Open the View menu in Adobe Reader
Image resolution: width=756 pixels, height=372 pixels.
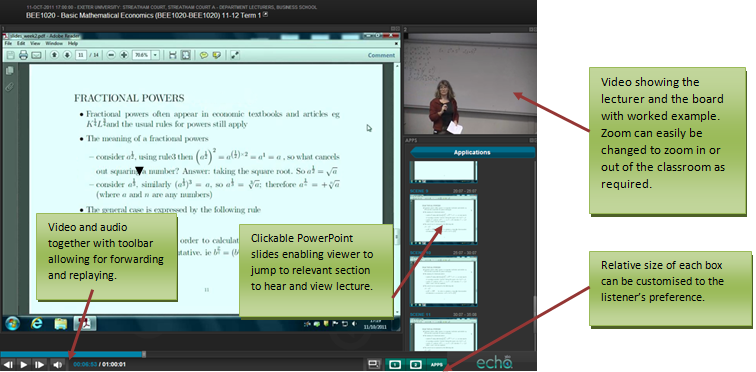click(x=35, y=43)
